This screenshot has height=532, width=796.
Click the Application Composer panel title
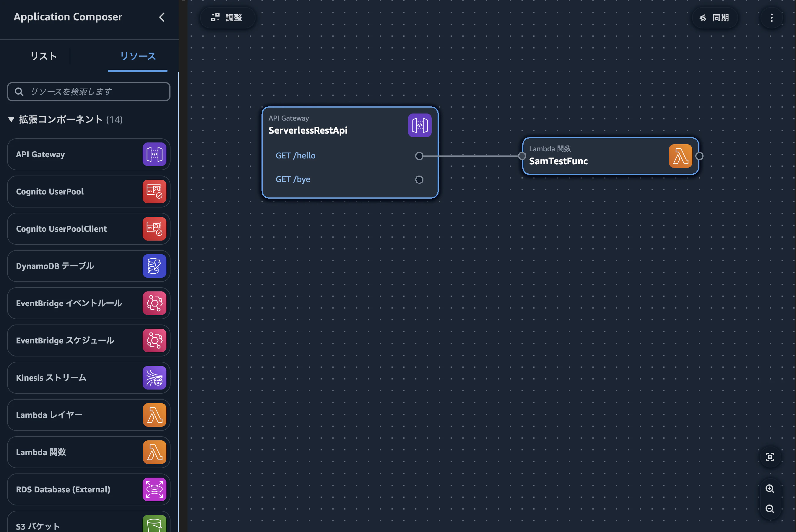tap(68, 17)
